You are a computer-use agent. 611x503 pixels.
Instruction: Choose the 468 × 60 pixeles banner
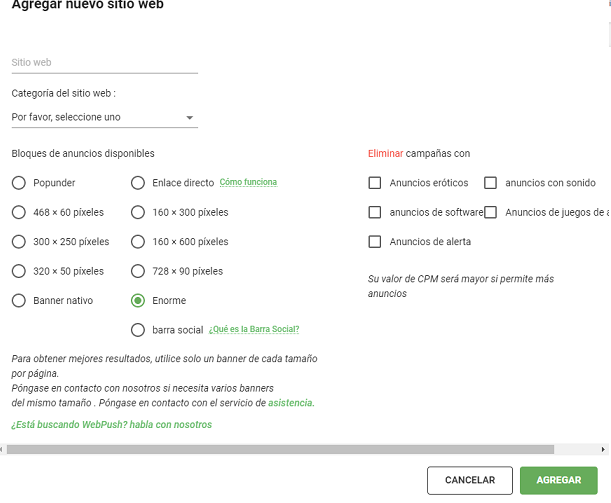pyautogui.click(x=19, y=212)
